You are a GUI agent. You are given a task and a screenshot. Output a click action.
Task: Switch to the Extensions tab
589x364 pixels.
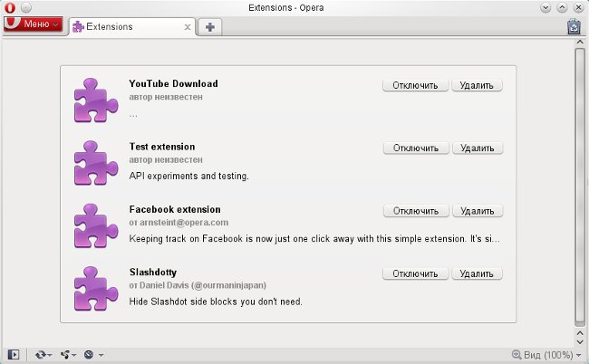[x=129, y=27]
